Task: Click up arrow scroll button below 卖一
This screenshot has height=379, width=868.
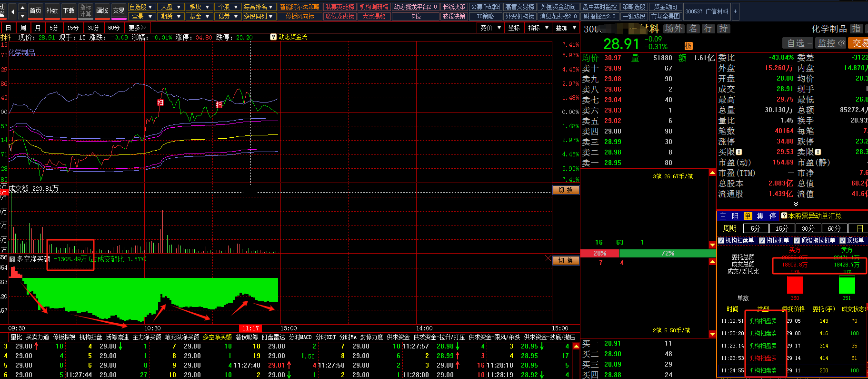Action: (x=712, y=173)
